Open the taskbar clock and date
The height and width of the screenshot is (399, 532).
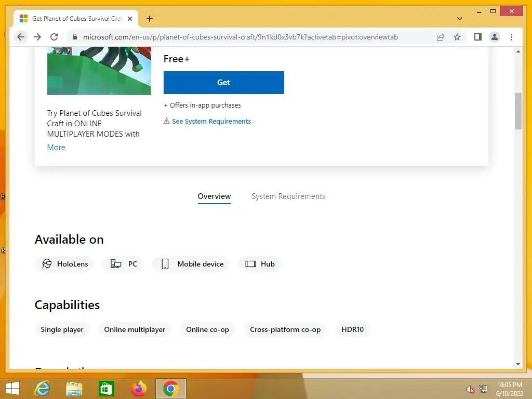pyautogui.click(x=510, y=389)
